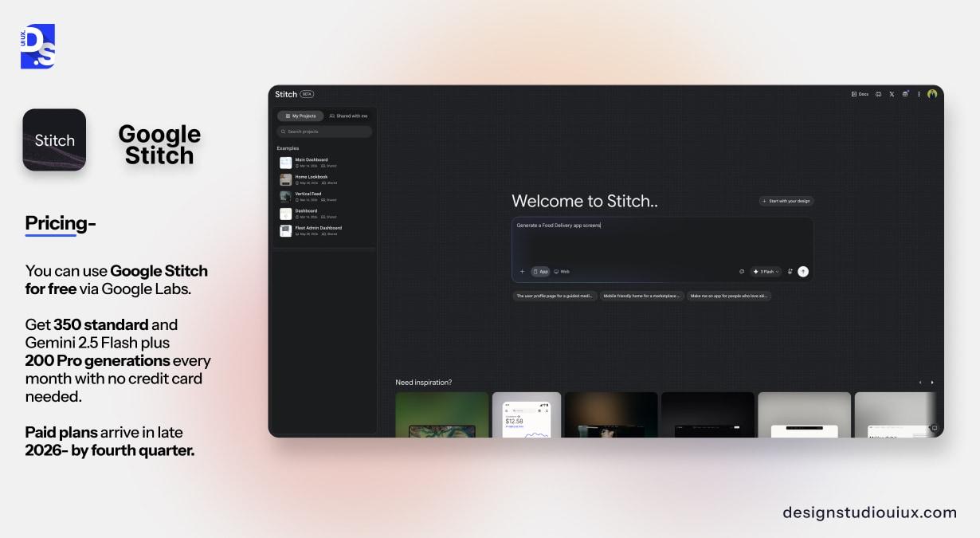Choose the 'Make me an app for people who love' suggestion
The width and height of the screenshot is (980, 538).
(729, 296)
